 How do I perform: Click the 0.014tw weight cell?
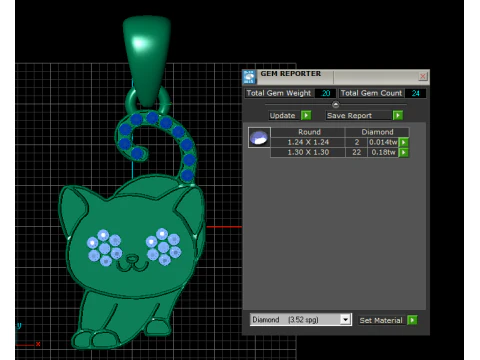(x=383, y=142)
